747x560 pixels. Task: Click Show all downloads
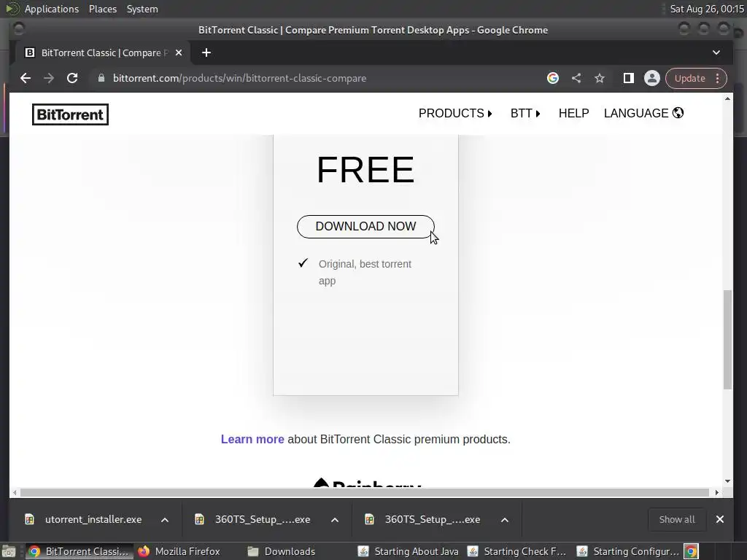coord(676,519)
